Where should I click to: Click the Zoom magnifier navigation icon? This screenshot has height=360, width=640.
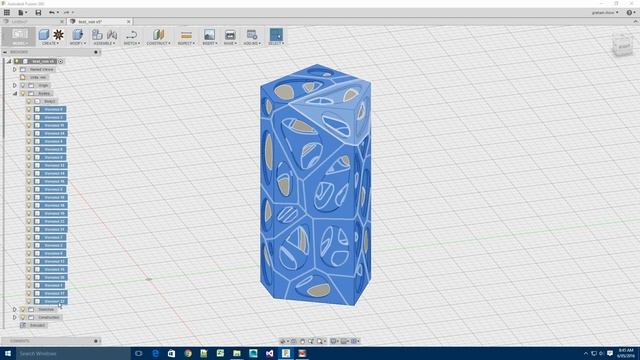[x=311, y=341]
